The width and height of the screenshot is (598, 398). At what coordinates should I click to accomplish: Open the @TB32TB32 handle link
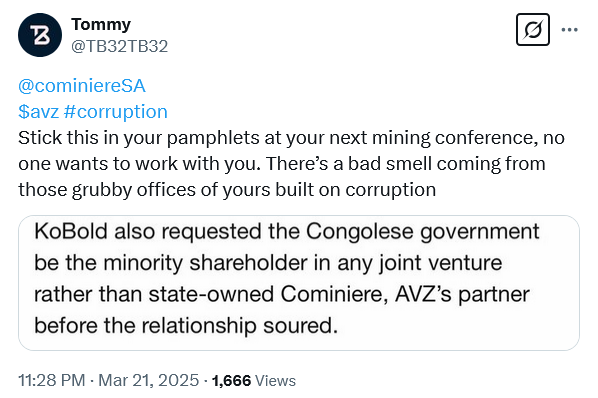point(119,47)
